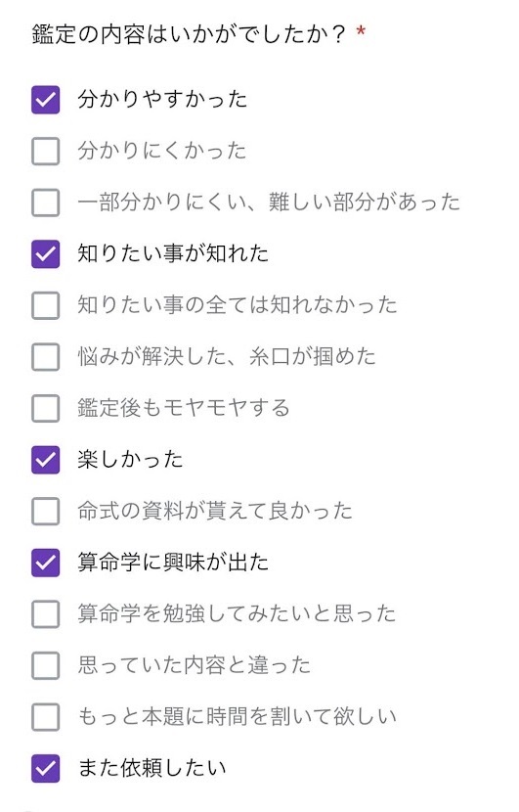The image size is (519, 812).
Task: Click the 分かりにくかった label text
Action: coord(162,151)
